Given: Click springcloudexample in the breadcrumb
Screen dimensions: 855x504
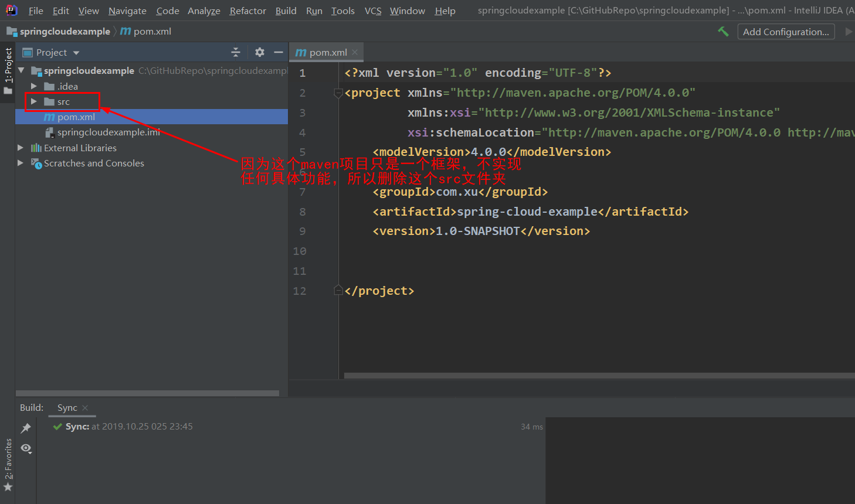Looking at the screenshot, I should pos(65,31).
